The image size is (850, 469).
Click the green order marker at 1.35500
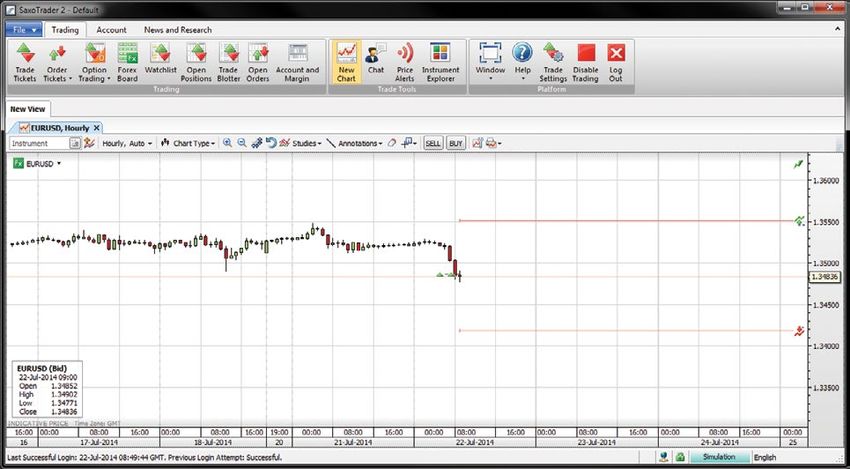coord(799,221)
